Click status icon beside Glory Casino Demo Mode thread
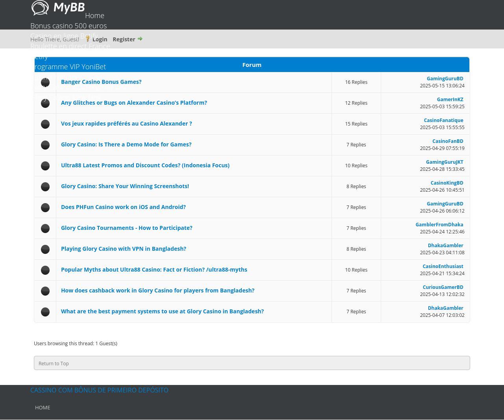The image size is (504, 420). [45, 145]
